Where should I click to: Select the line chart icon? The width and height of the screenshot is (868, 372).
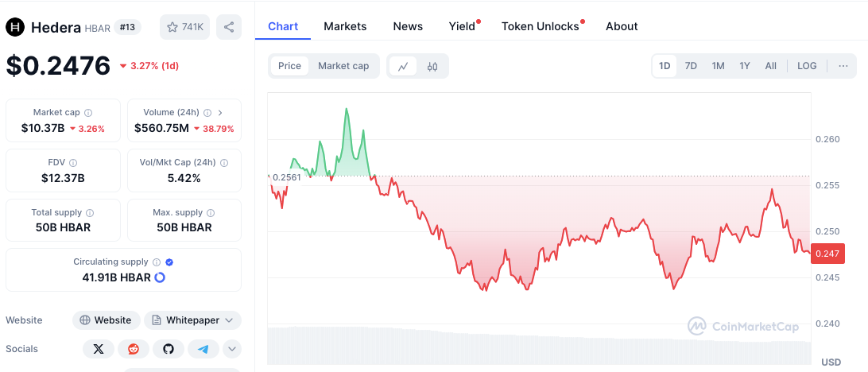[403, 67]
